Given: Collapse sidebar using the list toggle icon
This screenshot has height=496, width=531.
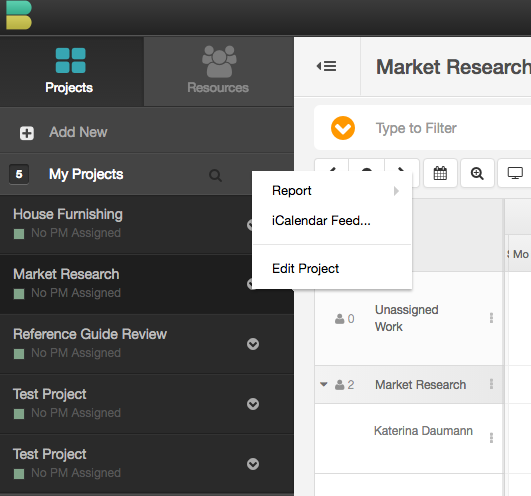Looking at the screenshot, I should (x=327, y=66).
